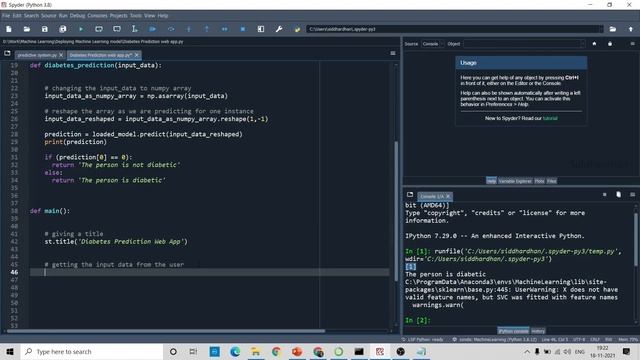Click conda MachineLearning environment status
Image resolution: width=640 pixels, height=360 pixels.
click(495, 339)
